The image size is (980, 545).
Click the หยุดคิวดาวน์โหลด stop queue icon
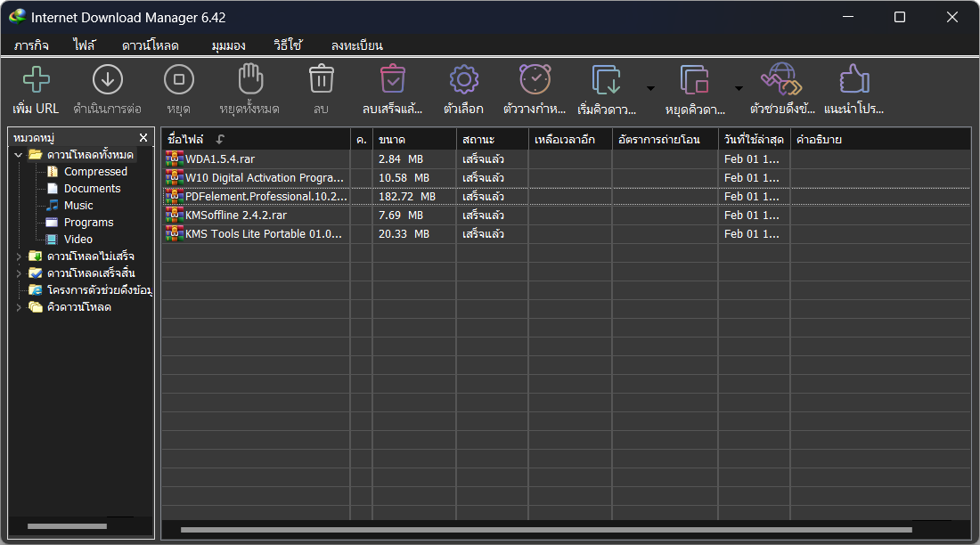pyautogui.click(x=694, y=80)
